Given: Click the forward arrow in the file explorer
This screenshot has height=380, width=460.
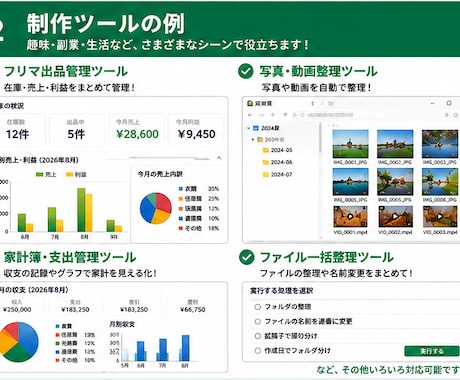Looking at the screenshot, I should (x=261, y=115).
